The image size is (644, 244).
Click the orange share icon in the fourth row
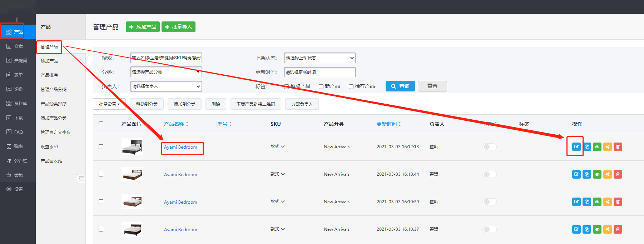coord(608,229)
